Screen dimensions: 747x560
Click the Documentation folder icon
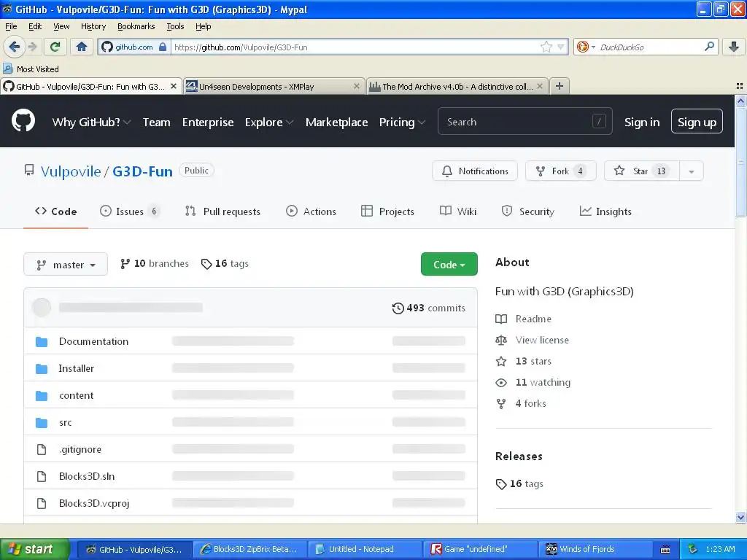click(x=42, y=341)
